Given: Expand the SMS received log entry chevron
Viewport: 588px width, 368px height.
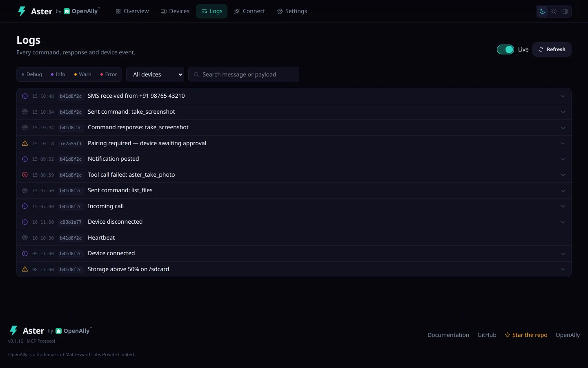Looking at the screenshot, I should point(563,96).
